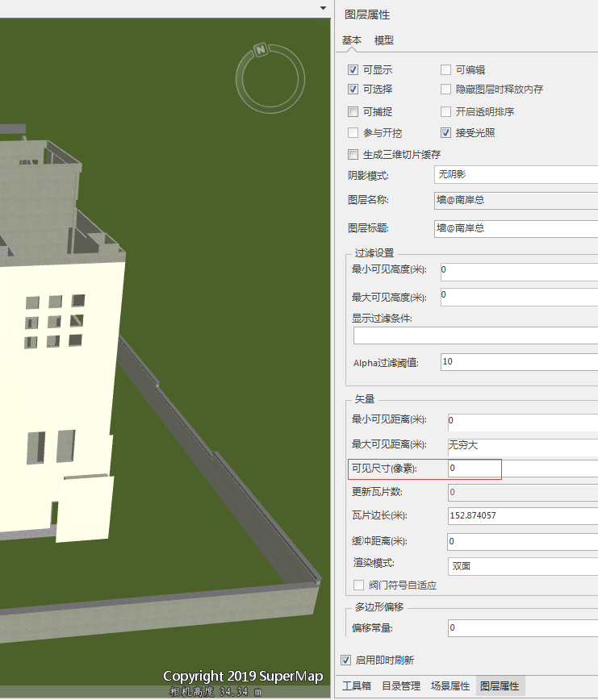Click the 最小可见高度(米) input field
Screen dimensions: 598x700
[x=519, y=272]
